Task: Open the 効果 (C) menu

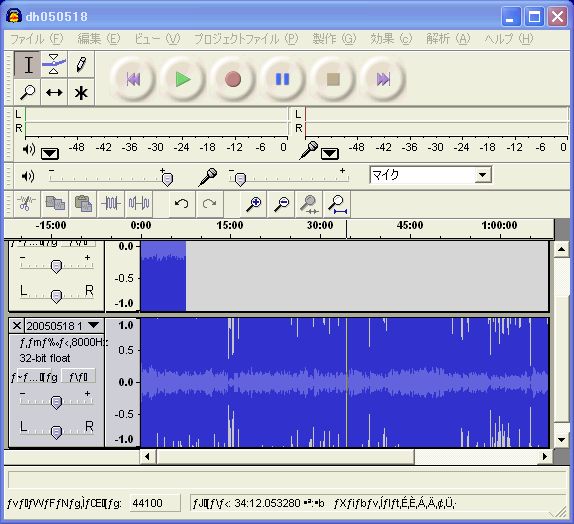Action: [391, 38]
